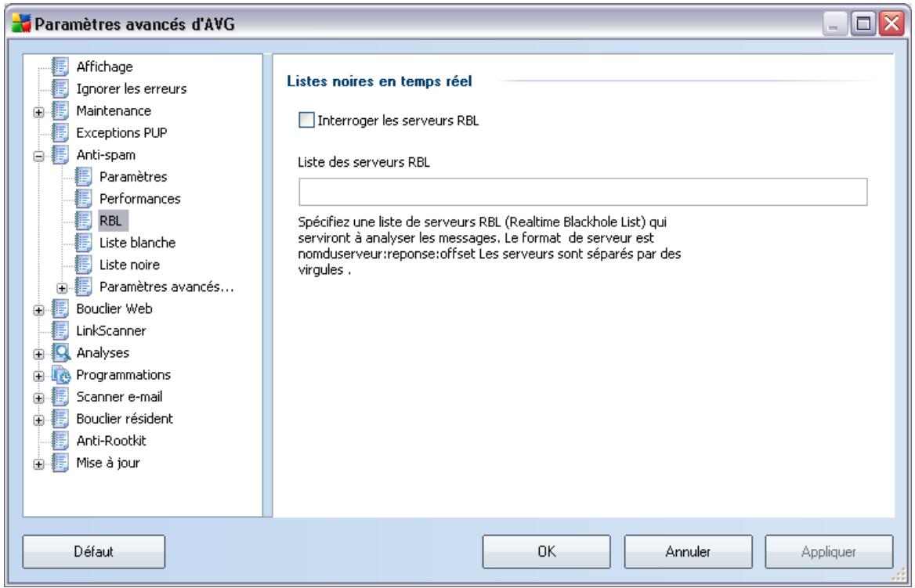Click the Liste blanche icon
Viewport: 915px width, 588px height.
84,243
